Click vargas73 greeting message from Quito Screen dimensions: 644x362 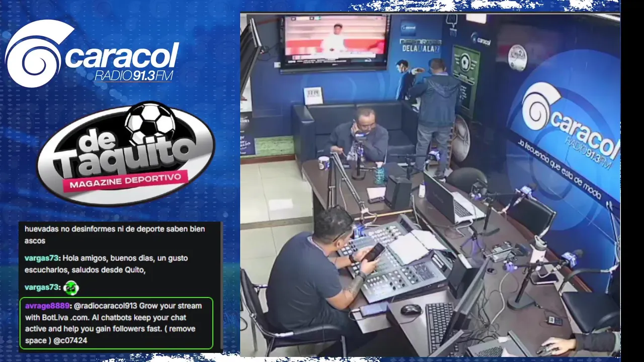(x=107, y=264)
